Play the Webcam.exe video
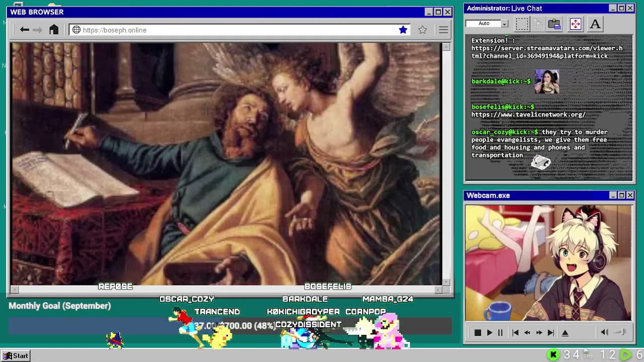Image resolution: width=644 pixels, height=362 pixels. point(489,332)
